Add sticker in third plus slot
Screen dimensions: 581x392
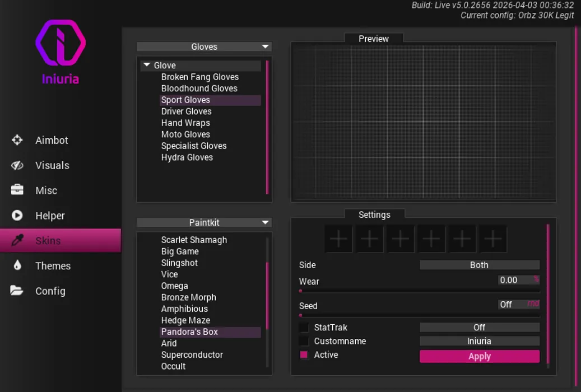click(401, 239)
